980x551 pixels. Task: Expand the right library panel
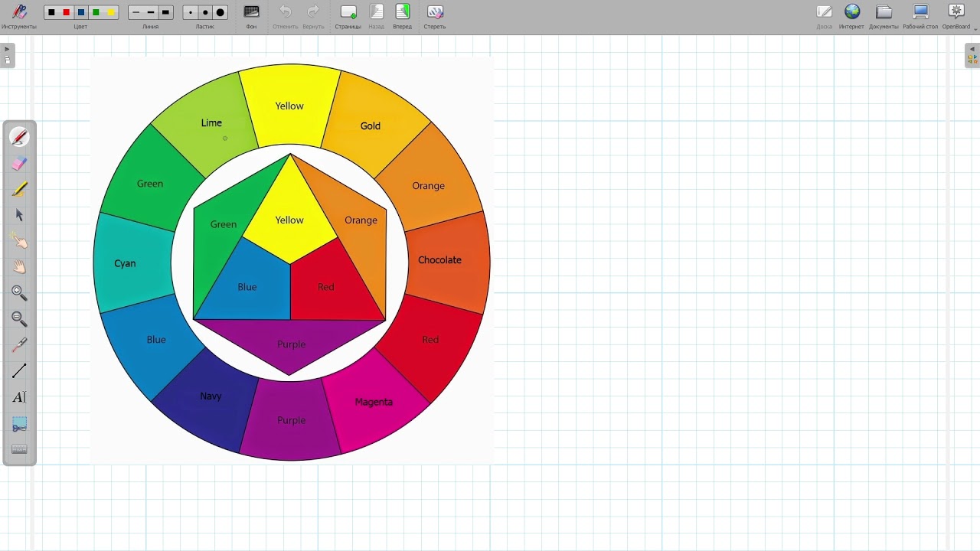972,55
